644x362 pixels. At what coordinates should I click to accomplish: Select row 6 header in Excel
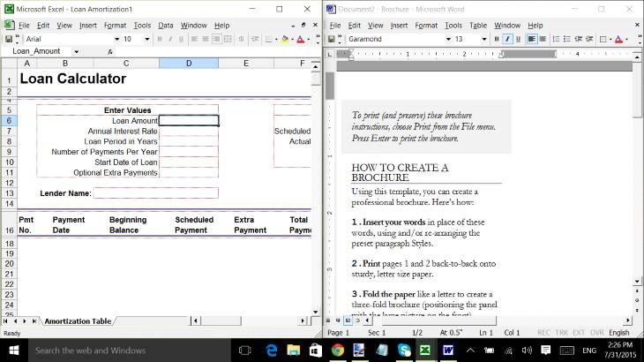tap(9, 120)
